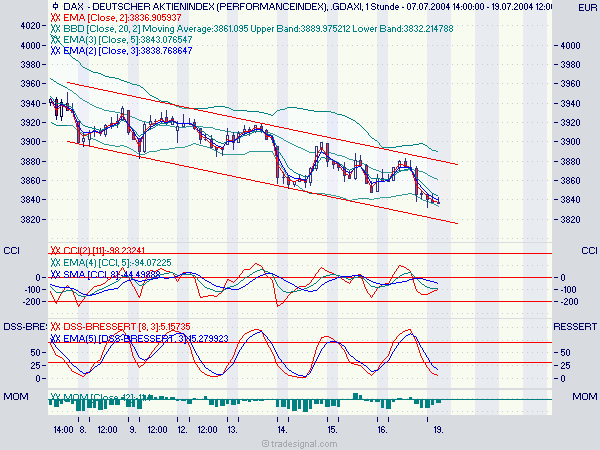Click the 14:00 time axis label
600x450 pixels.
click(64, 430)
